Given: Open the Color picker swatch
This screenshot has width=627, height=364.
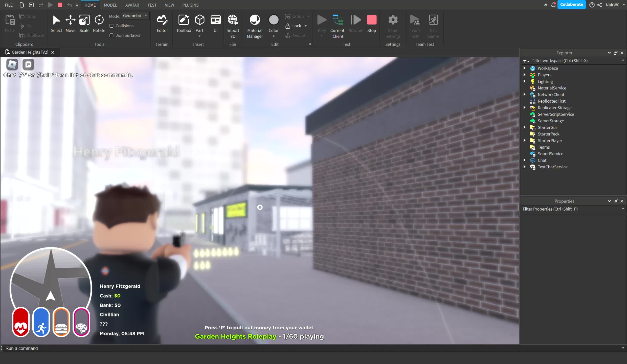Looking at the screenshot, I should point(273,20).
